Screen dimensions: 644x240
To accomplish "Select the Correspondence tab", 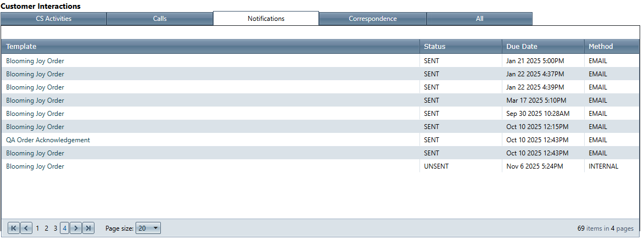I will [372, 19].
